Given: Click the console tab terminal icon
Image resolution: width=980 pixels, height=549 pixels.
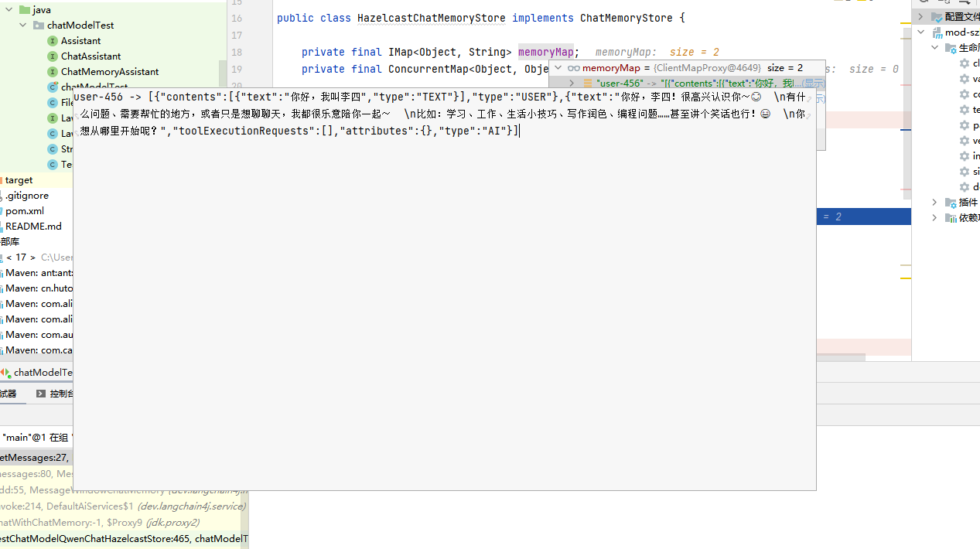Looking at the screenshot, I should pyautogui.click(x=41, y=394).
